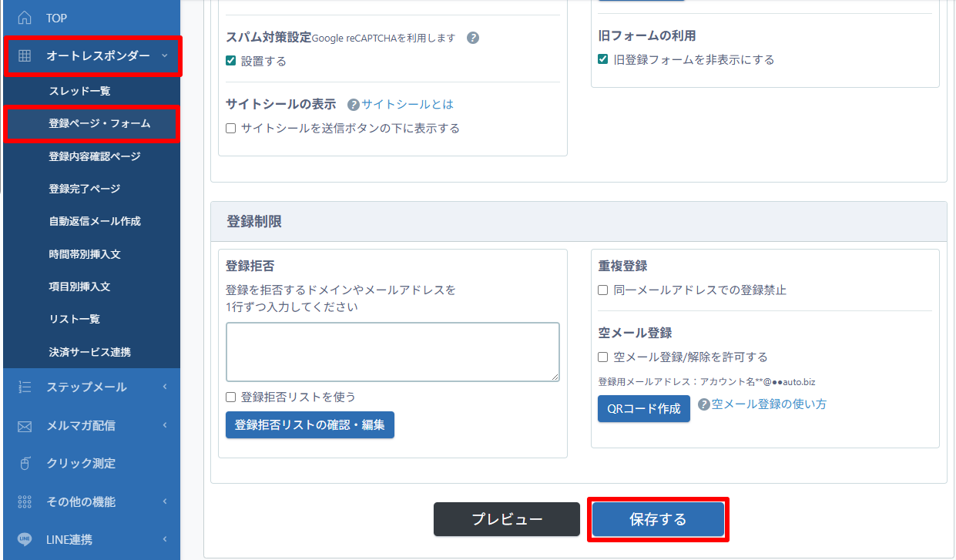Open 登録完了ページ in sidebar

(85, 189)
